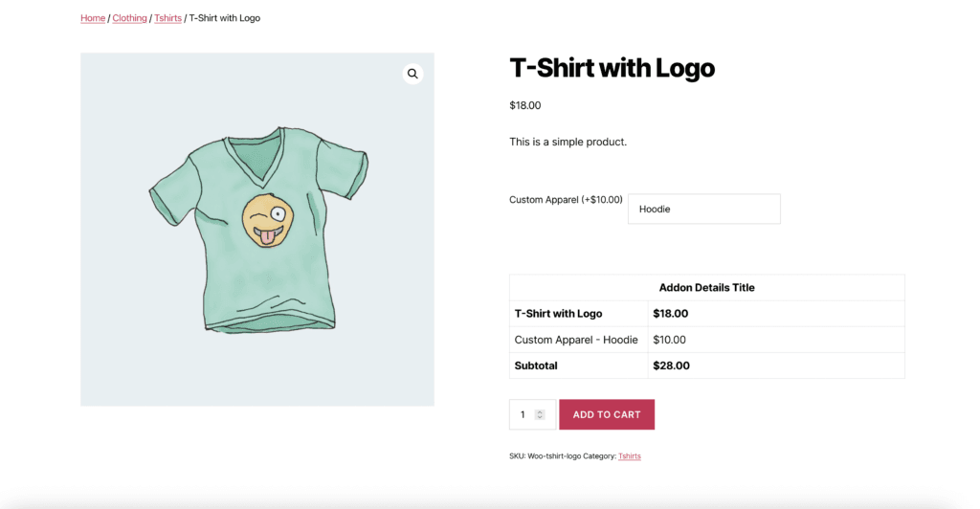The width and height of the screenshot is (980, 509).
Task: Click the Addon Details Title table header
Action: pos(706,287)
